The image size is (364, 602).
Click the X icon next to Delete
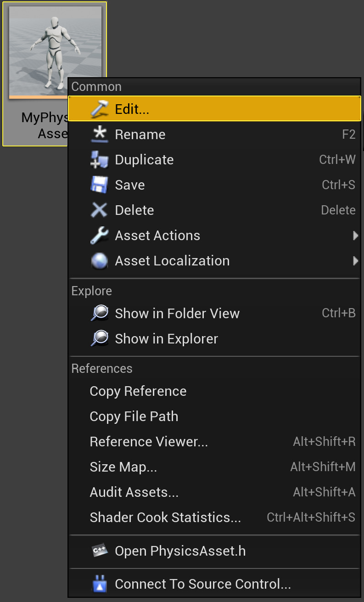pos(99,210)
